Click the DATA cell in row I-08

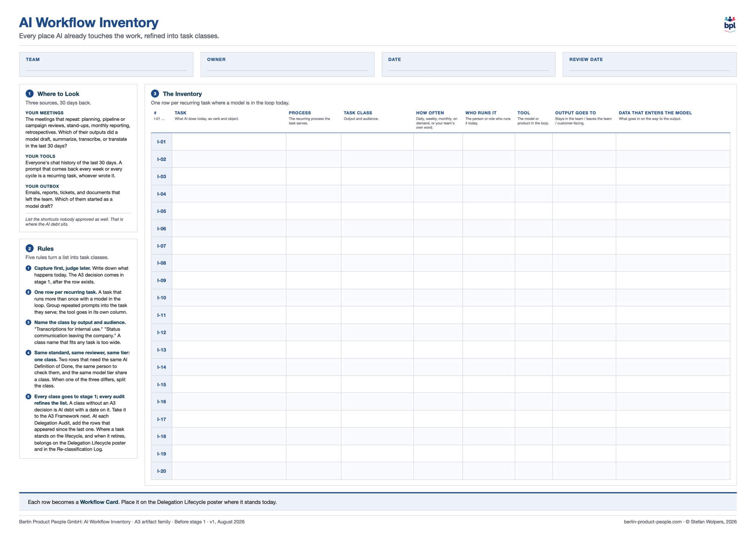pos(673,263)
